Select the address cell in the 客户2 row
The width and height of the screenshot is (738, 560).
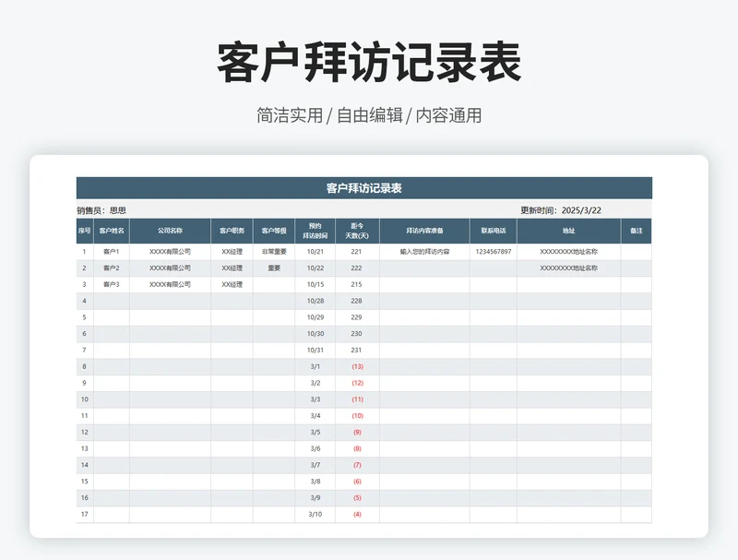568,268
